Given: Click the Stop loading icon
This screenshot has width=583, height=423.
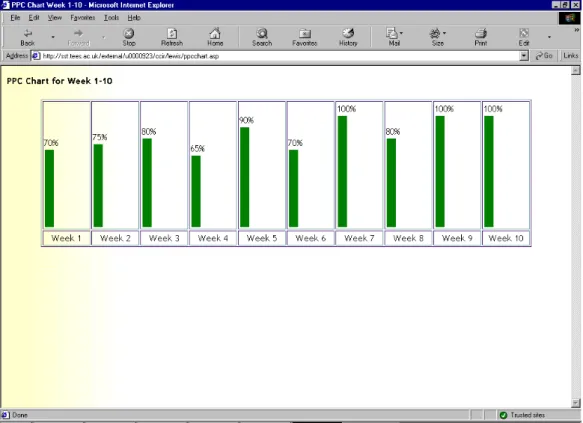Looking at the screenshot, I should pyautogui.click(x=129, y=33).
